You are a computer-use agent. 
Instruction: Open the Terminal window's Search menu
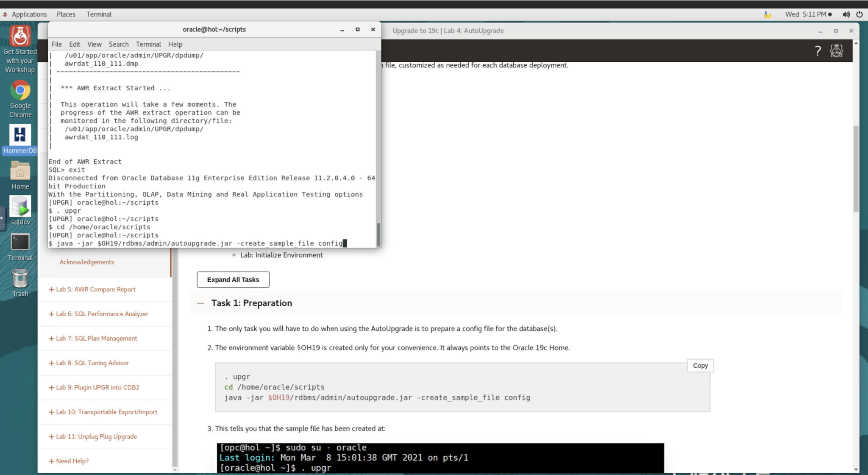(x=118, y=44)
